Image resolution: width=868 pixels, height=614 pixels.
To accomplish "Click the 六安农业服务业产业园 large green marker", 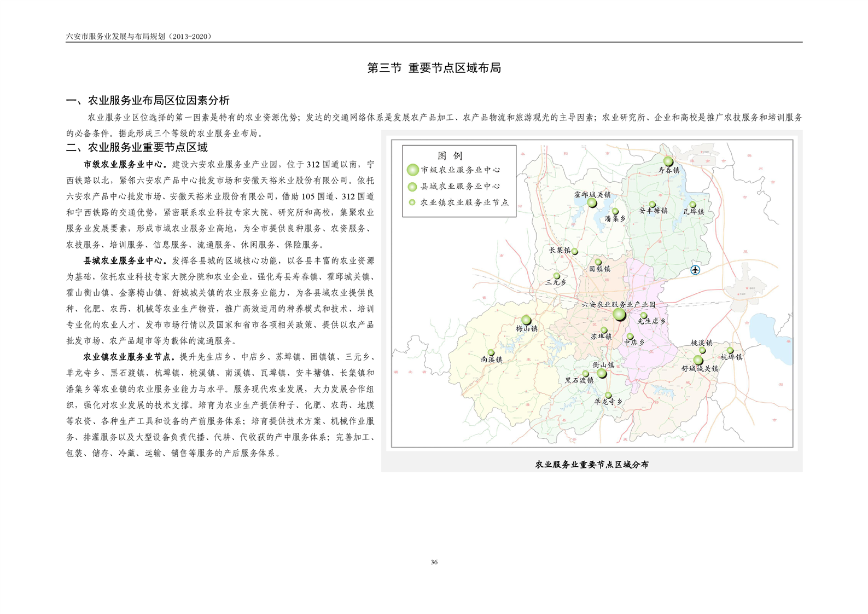I will [619, 314].
